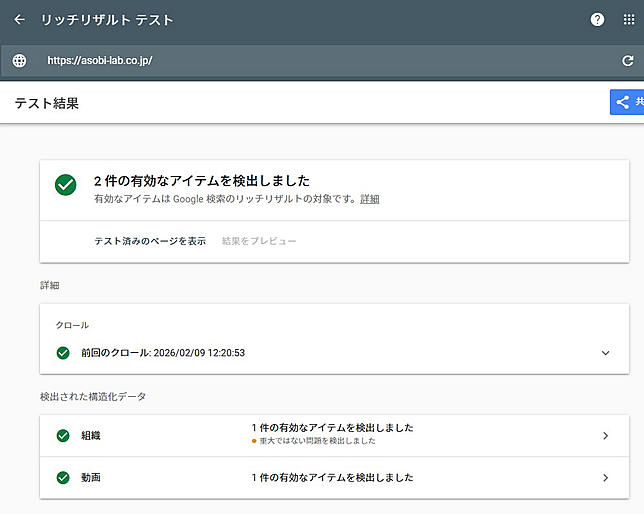This screenshot has width=644, height=514.
Task: Click green check beside 前回のクロール
Action: tap(63, 353)
